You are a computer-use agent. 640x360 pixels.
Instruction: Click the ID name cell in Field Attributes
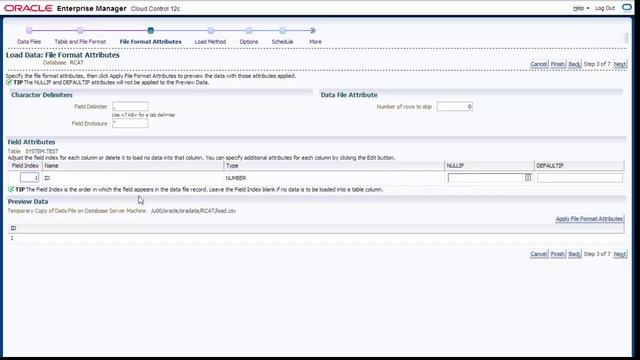click(47, 178)
